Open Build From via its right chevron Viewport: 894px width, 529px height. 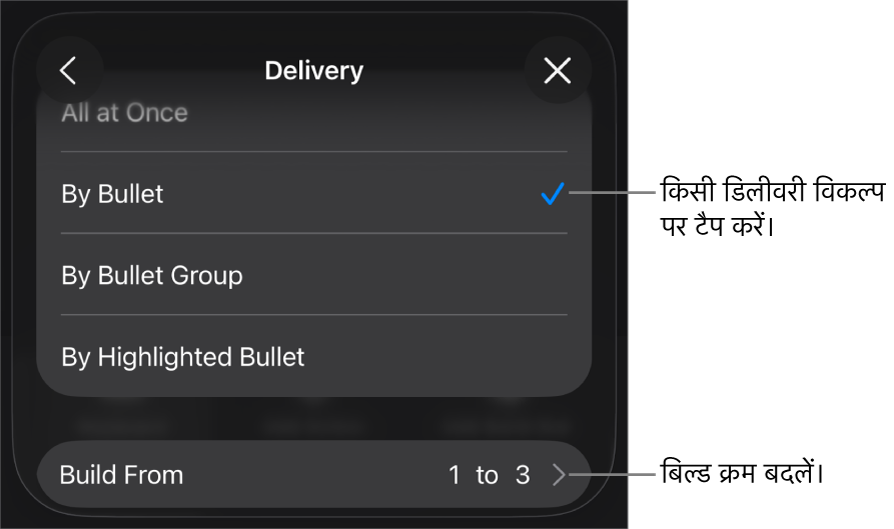click(559, 474)
